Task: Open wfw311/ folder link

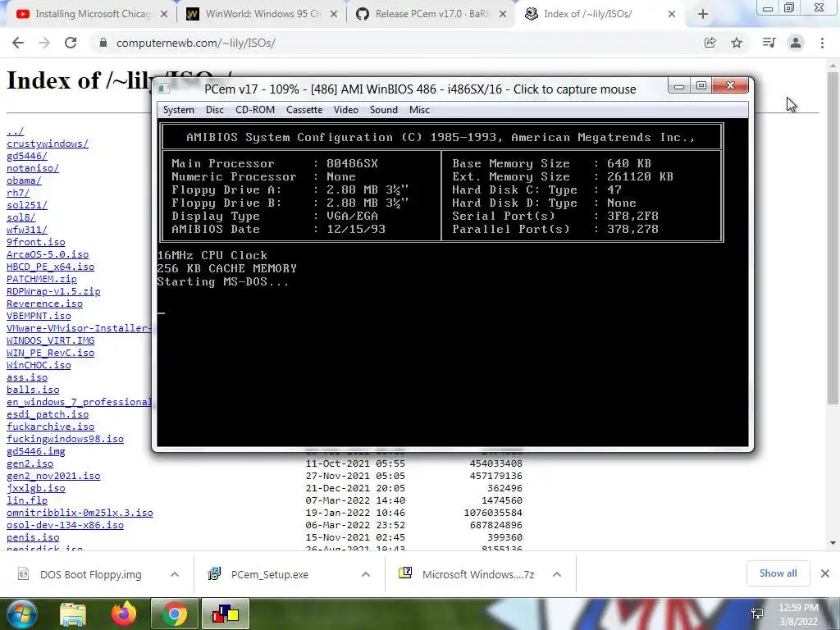Action: click(27, 230)
